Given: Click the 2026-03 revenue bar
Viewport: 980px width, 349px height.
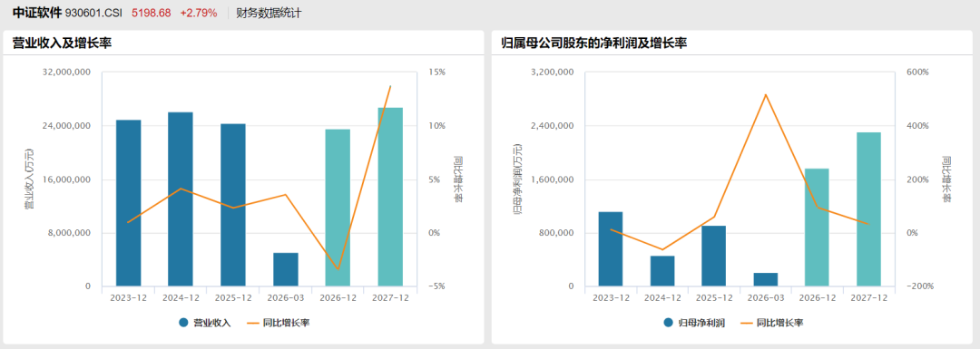Looking at the screenshot, I should [x=286, y=270].
